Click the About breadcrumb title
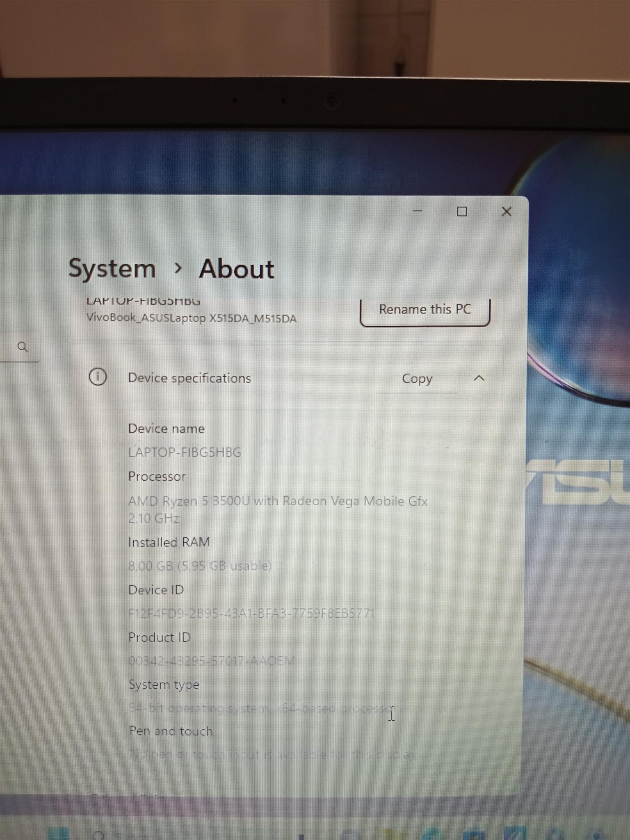The image size is (630, 840). click(237, 269)
